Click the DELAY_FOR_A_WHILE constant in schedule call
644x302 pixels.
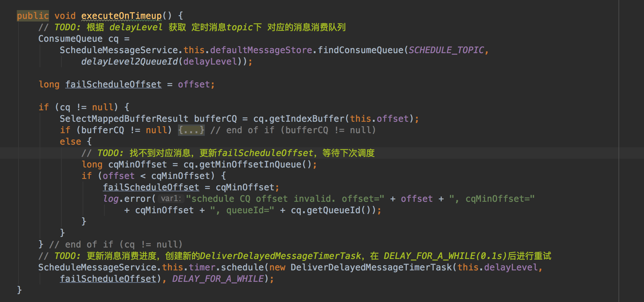tap(218, 279)
